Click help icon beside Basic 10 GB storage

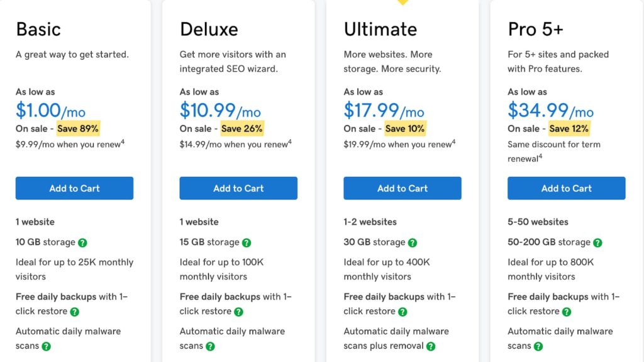tap(82, 242)
